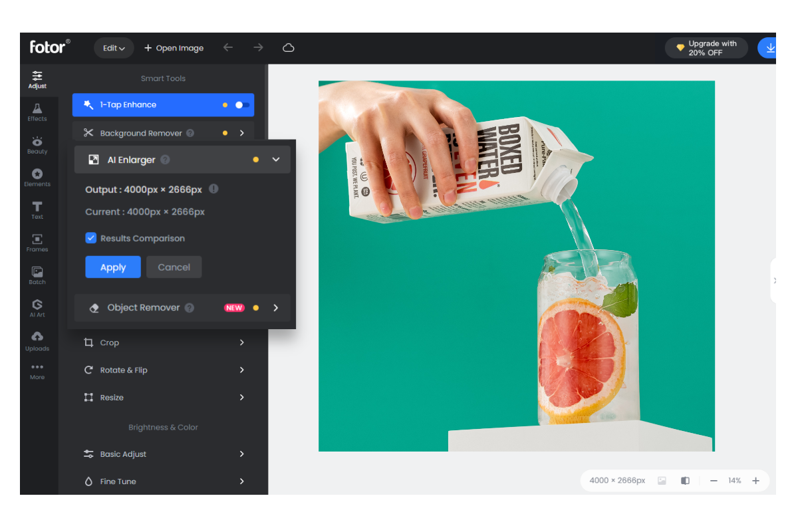Image resolution: width=798 pixels, height=532 pixels.
Task: Open the Frames sidebar section
Action: 37,243
